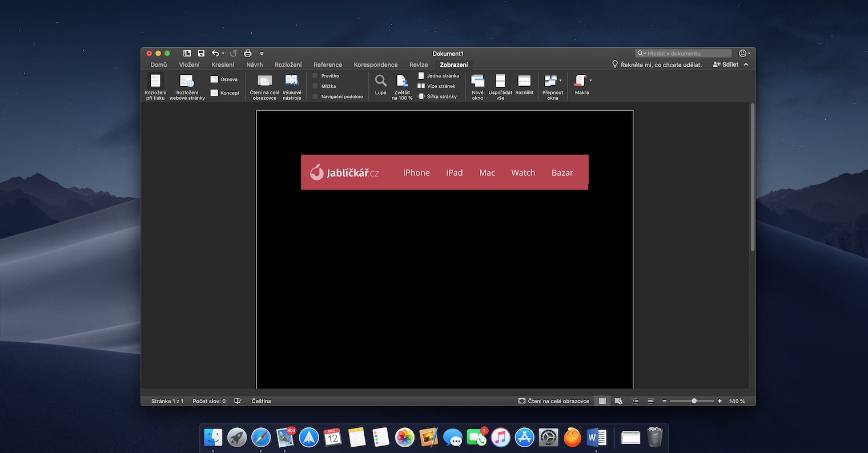868x453 pixels.
Task: Open the Makra dropdown arrow
Action: (590, 80)
